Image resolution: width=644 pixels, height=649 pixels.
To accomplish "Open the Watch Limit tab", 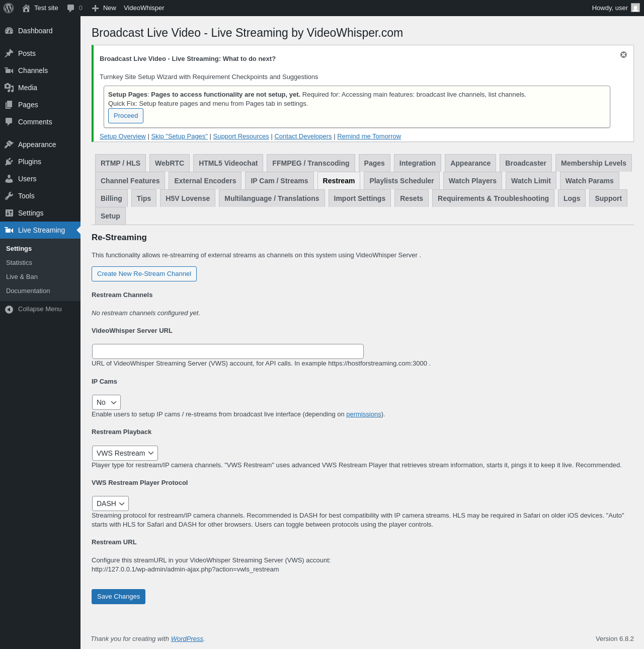I will pos(531,181).
